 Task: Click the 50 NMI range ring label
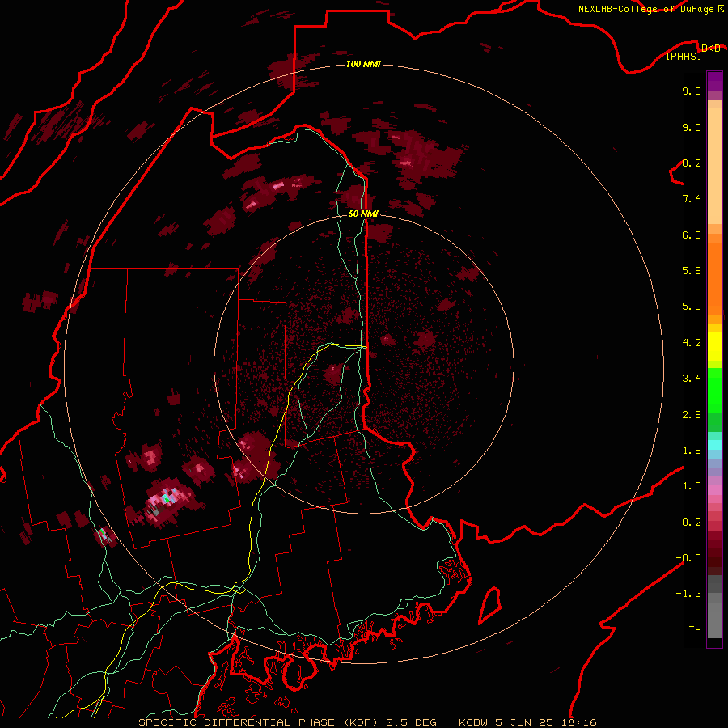[x=363, y=214]
